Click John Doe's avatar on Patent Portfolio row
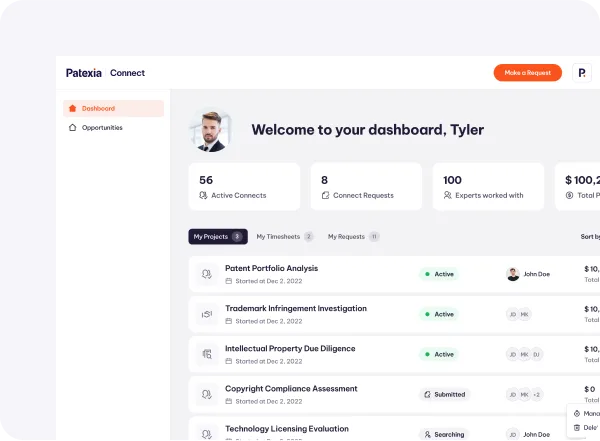Viewport: 600px width, 441px height. coord(513,274)
